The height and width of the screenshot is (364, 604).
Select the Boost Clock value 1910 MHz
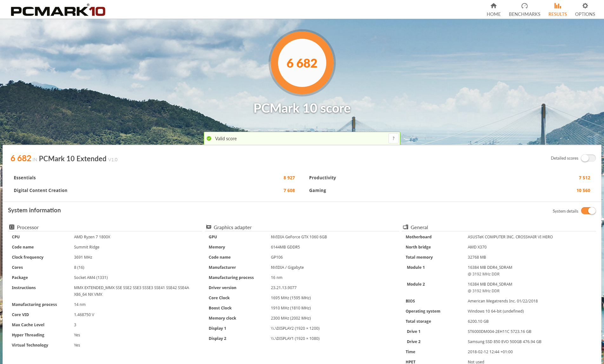pos(291,308)
